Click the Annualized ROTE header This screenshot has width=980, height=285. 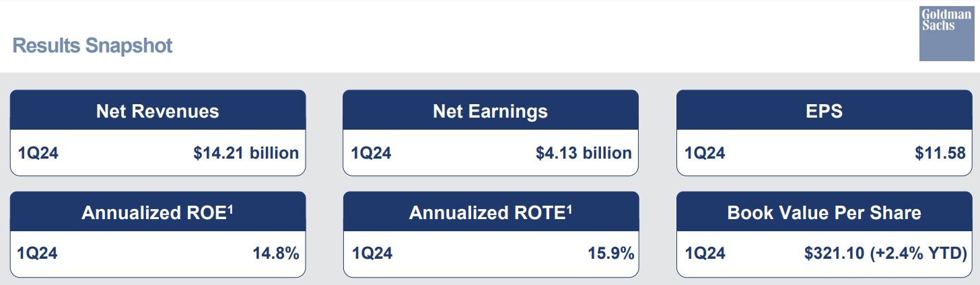point(490,212)
